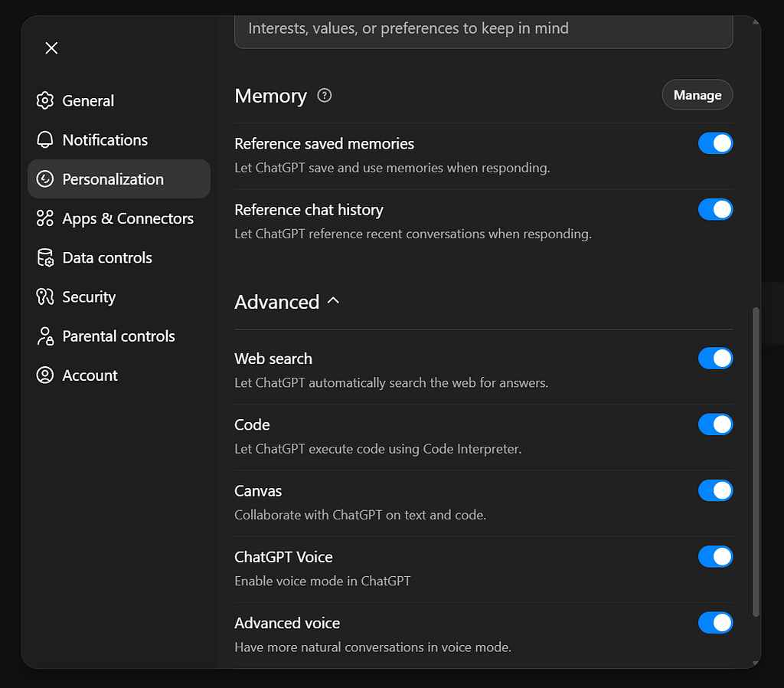Click the Account profile icon

[45, 375]
